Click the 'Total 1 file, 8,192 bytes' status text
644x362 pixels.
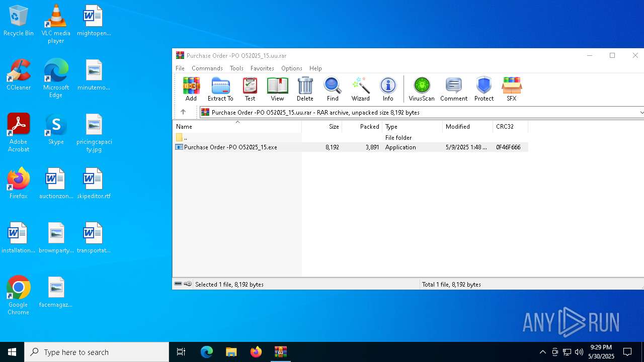(x=451, y=285)
